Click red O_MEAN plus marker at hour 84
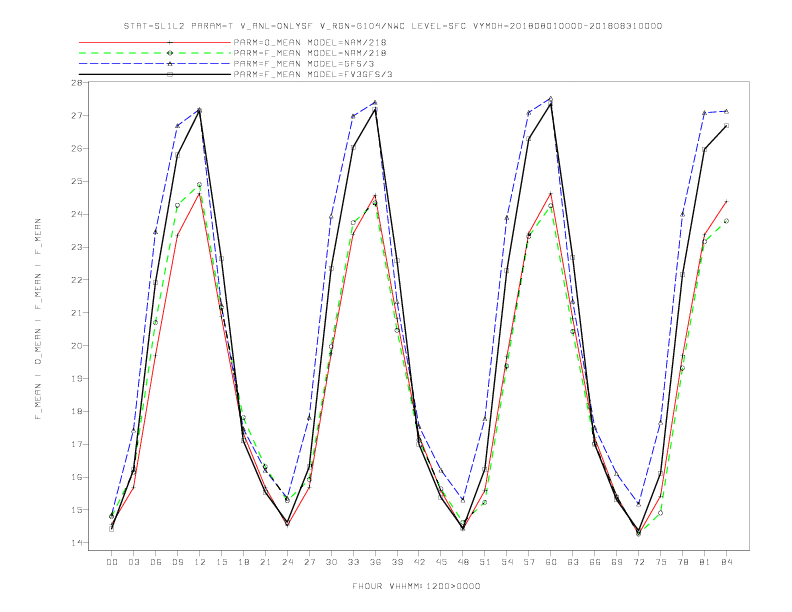The image size is (792, 612). (726, 201)
